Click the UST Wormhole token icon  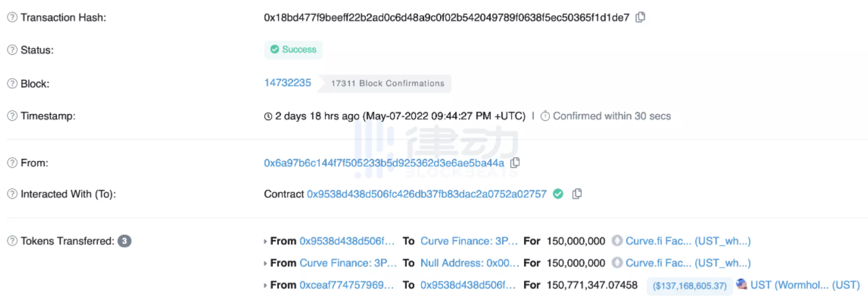pyautogui.click(x=742, y=284)
